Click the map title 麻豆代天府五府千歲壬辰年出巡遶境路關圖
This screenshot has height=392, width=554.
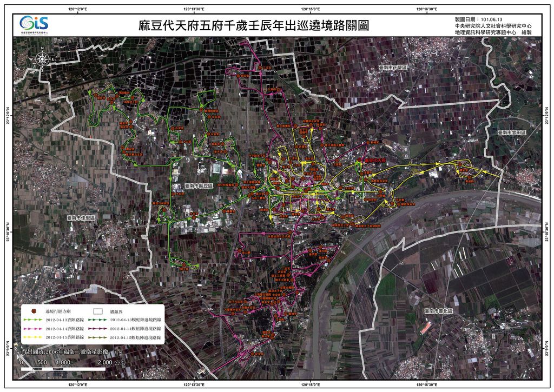(254, 25)
